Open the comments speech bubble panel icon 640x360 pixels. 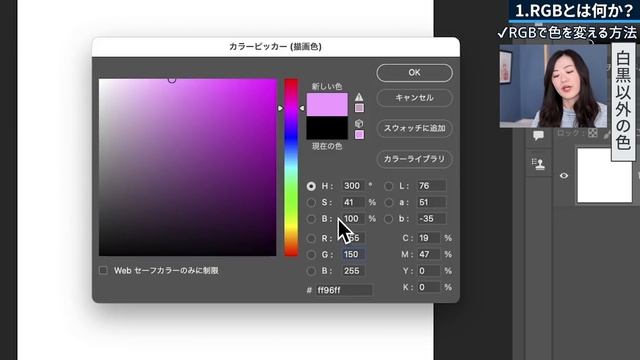coord(538,136)
